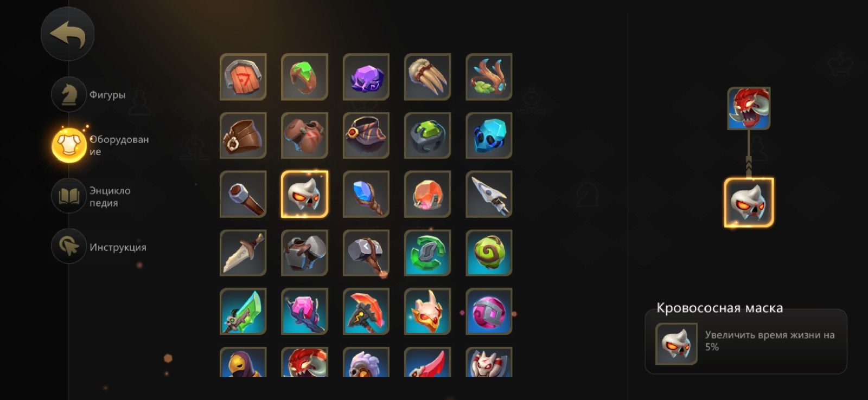Select the purple crystal item
The image size is (868, 400).
(x=366, y=76)
